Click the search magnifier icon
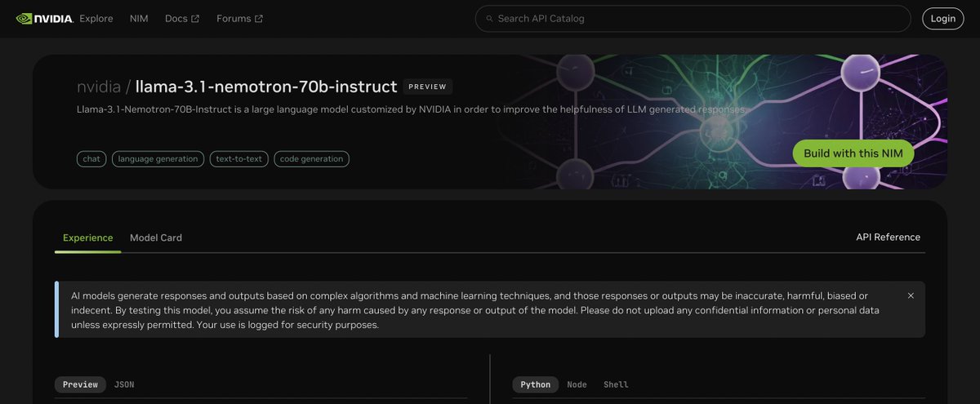 click(489, 18)
